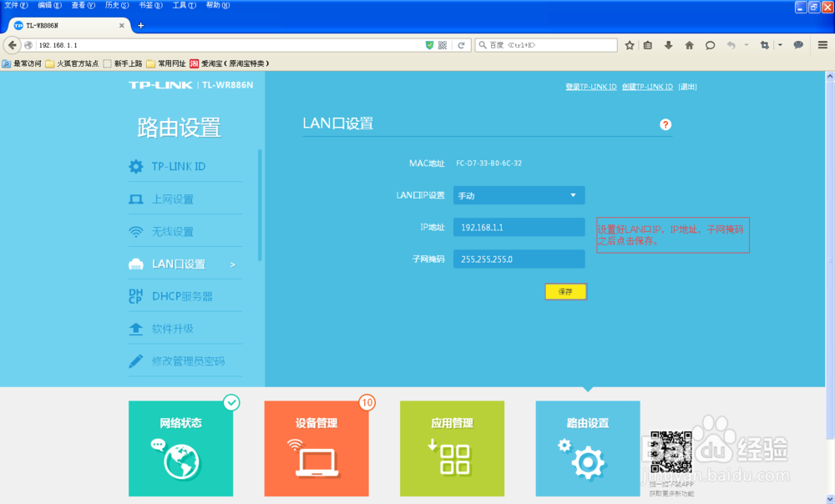835x504 pixels.
Task: Click the 修改管理员密码 pencil icon
Action: [136, 361]
